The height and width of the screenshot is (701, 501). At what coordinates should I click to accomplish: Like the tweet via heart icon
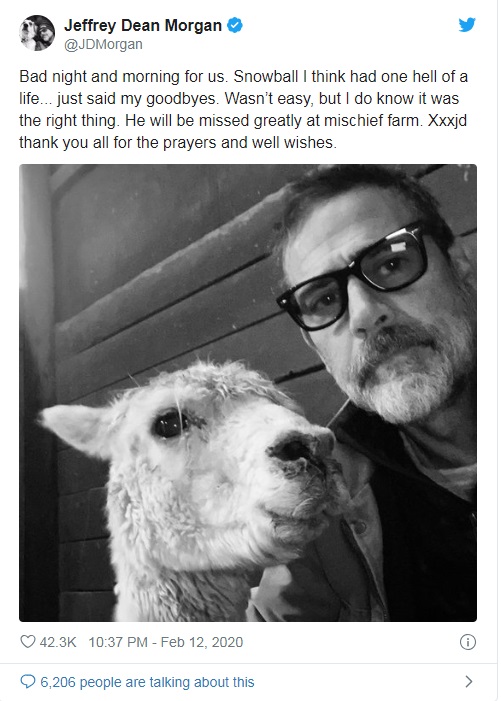click(28, 642)
